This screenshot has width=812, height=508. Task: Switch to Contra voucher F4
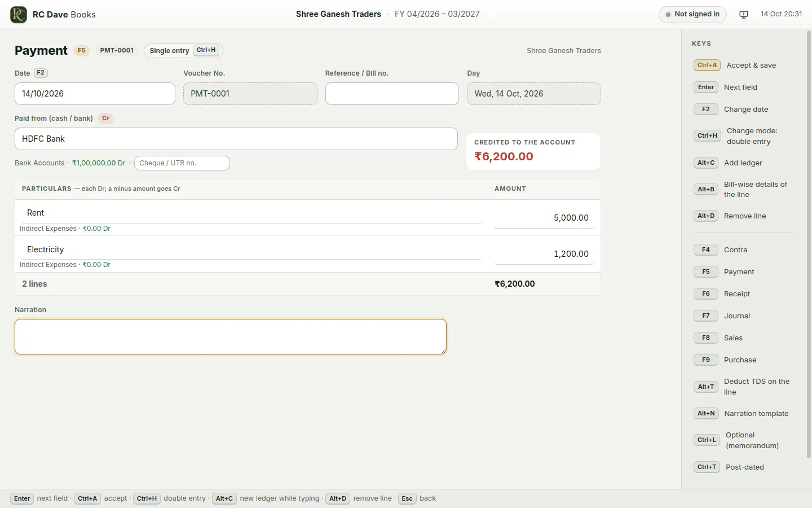pos(744,250)
